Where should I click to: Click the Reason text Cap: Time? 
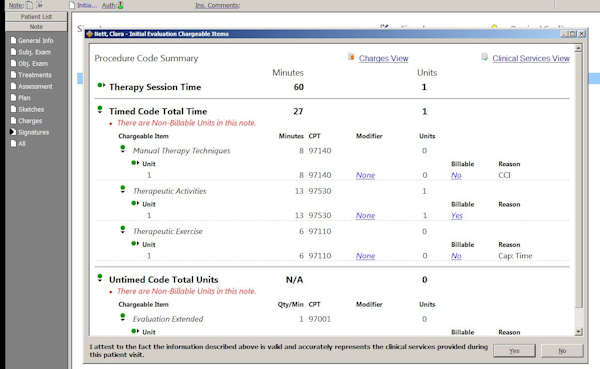pyautogui.click(x=515, y=256)
